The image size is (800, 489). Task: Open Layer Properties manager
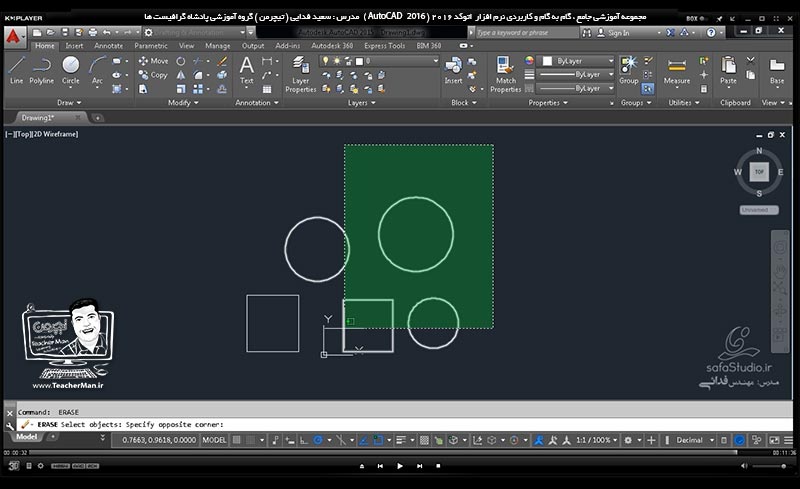click(x=301, y=75)
